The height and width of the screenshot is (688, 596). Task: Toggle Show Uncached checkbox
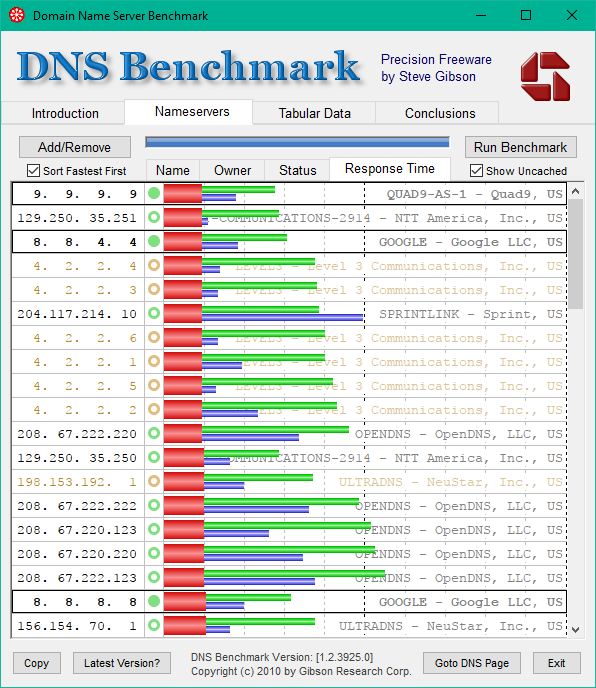tap(476, 171)
